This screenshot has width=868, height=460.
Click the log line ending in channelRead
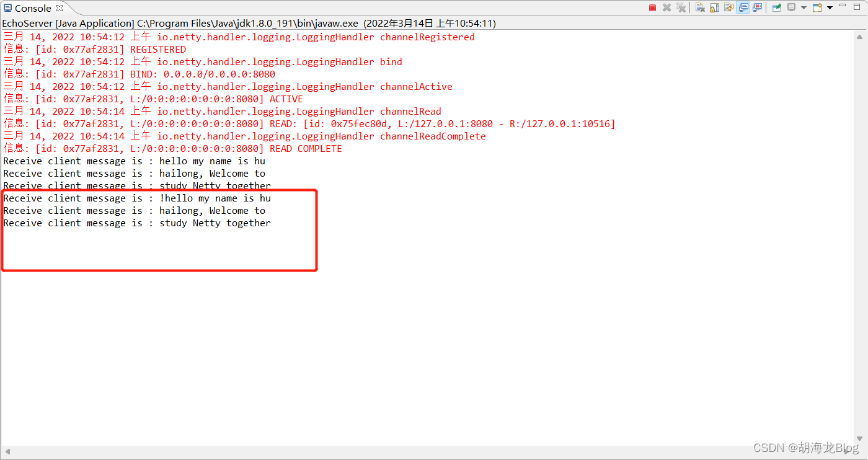223,112
